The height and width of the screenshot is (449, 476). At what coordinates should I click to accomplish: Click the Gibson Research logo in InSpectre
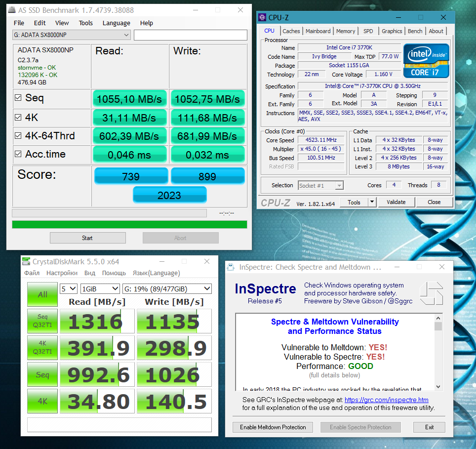432,293
